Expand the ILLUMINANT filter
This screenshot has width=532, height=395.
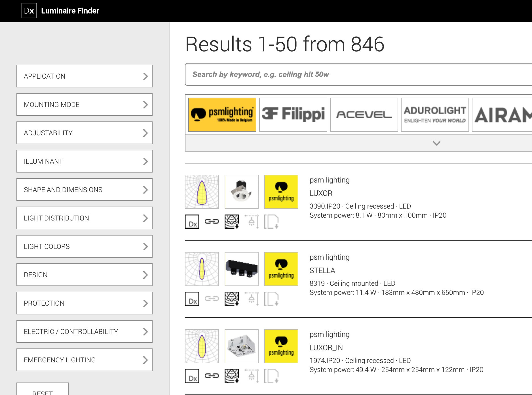(85, 161)
